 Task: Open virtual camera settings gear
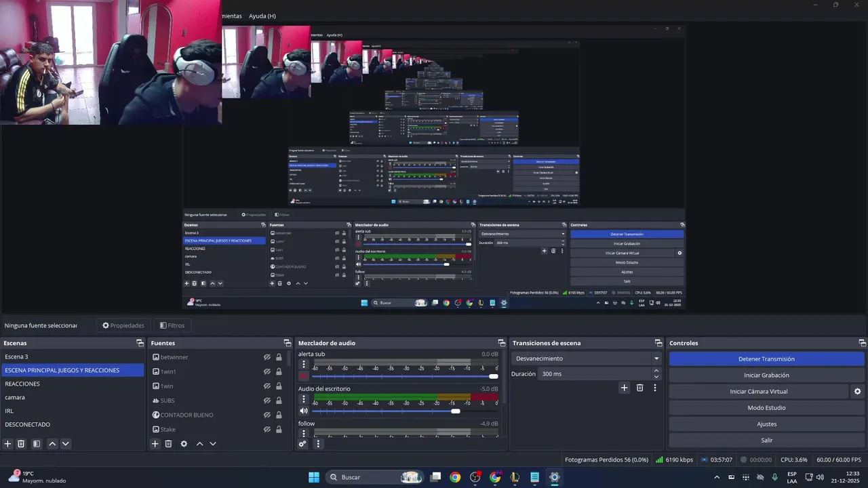857,392
